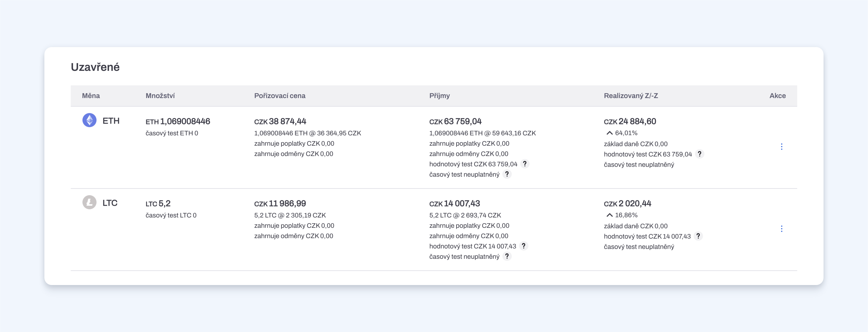This screenshot has height=332, width=868.
Task: Show help for ETH Příjmy časový test neuplatněný
Action: pos(507,174)
